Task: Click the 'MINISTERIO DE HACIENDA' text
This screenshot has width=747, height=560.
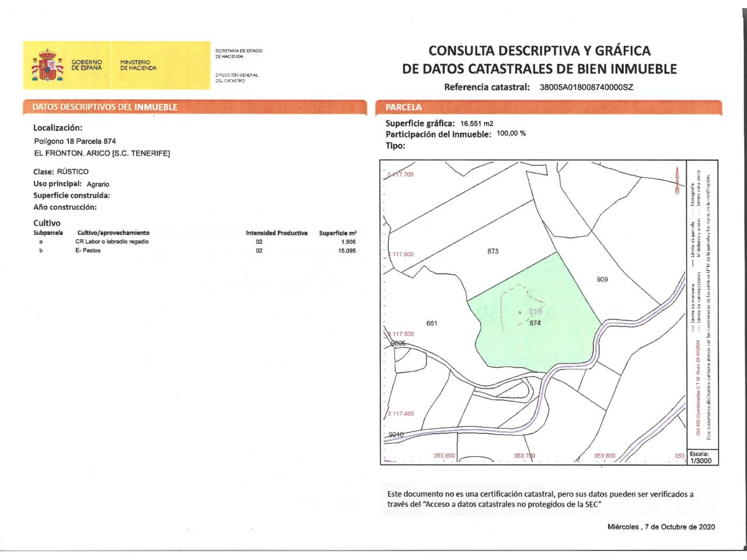Action: click(138, 65)
